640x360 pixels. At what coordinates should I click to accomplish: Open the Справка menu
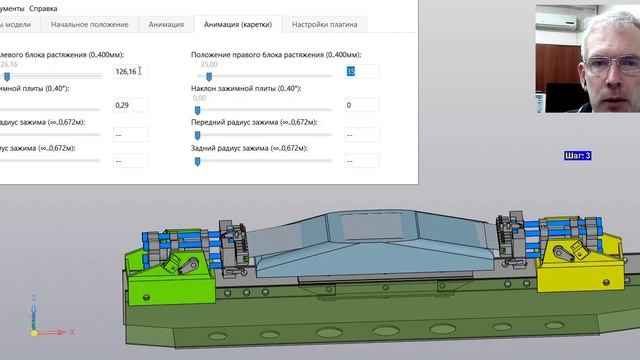point(43,8)
